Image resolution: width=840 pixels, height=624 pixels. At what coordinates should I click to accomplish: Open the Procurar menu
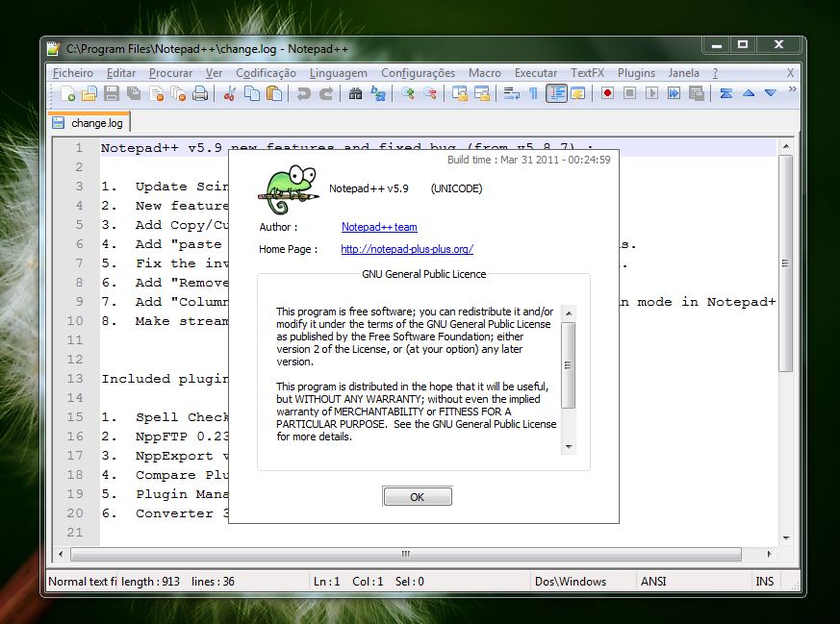coord(170,73)
